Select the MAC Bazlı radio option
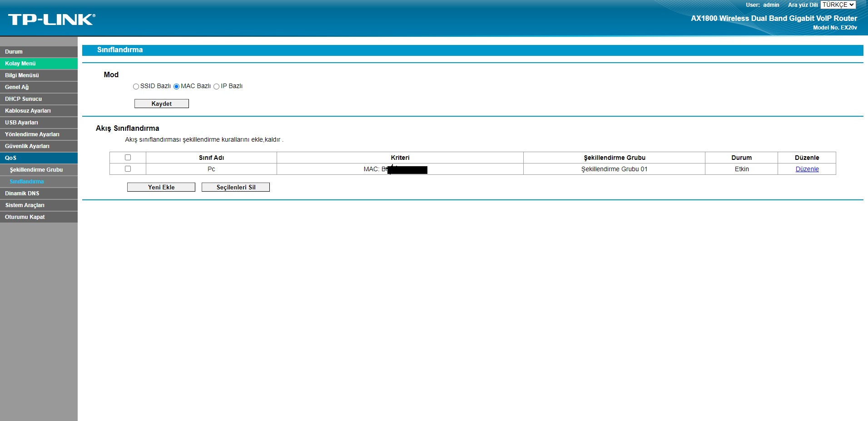This screenshot has width=868, height=421. tap(176, 86)
